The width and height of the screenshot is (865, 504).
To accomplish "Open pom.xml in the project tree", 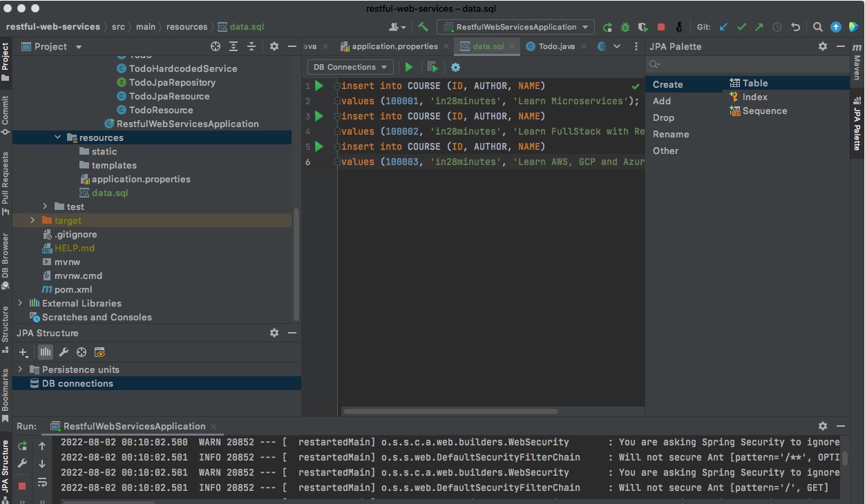I will (73, 289).
